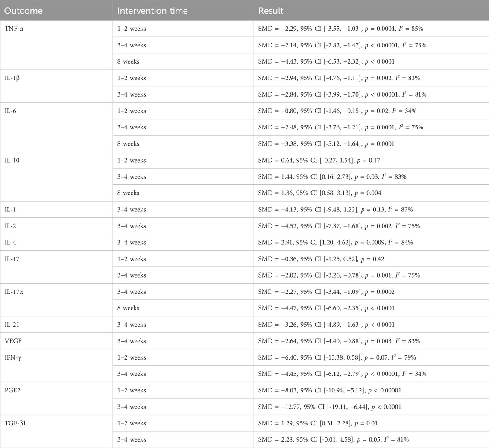Click the 3–4 weeks cell in IL-2 row

click(183, 226)
